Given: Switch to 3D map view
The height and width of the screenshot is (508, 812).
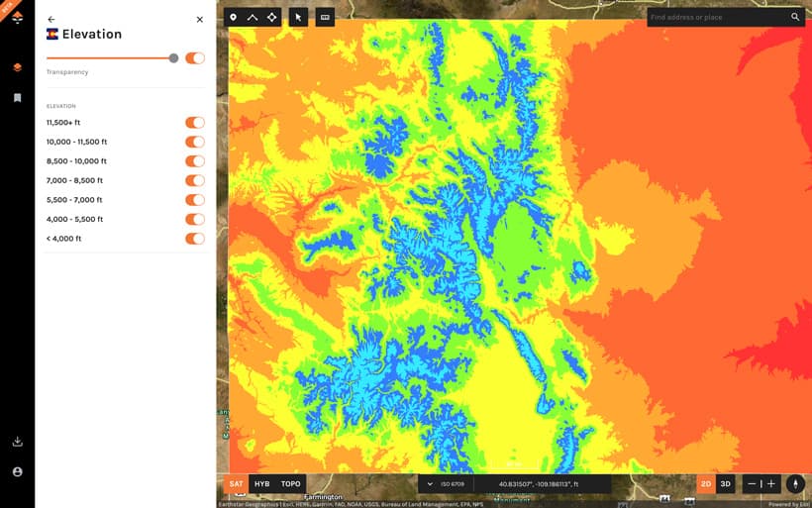Looking at the screenshot, I should pos(726,483).
